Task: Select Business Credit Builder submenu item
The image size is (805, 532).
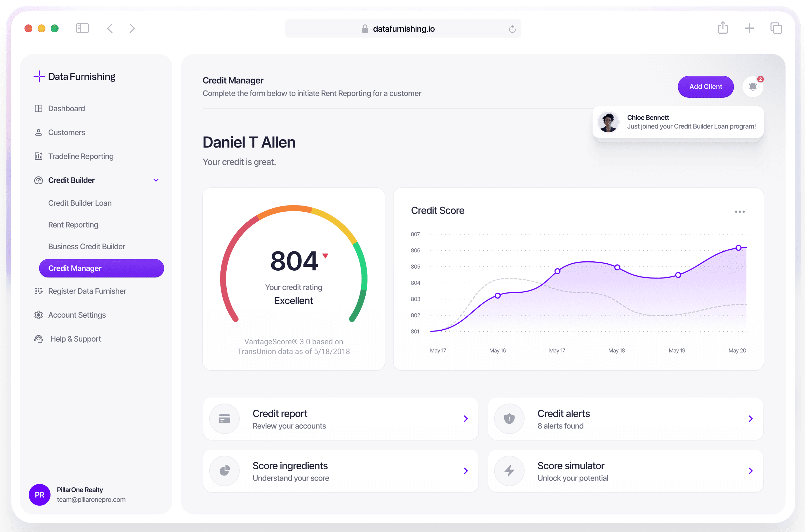Action: tap(87, 246)
